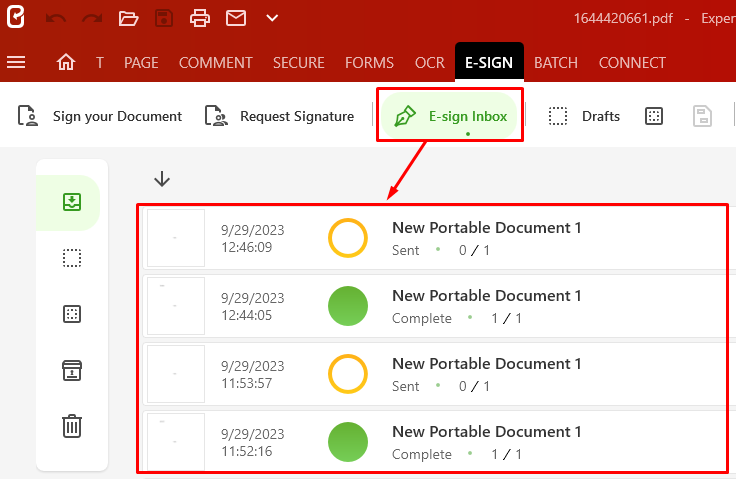Select the templates icon in sidebar
Image resolution: width=736 pixels, height=479 pixels.
coord(72,314)
